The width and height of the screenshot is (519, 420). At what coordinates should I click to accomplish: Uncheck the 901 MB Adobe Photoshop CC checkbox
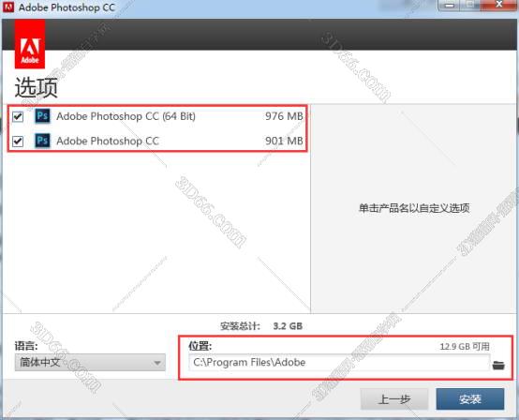pyautogui.click(x=18, y=142)
